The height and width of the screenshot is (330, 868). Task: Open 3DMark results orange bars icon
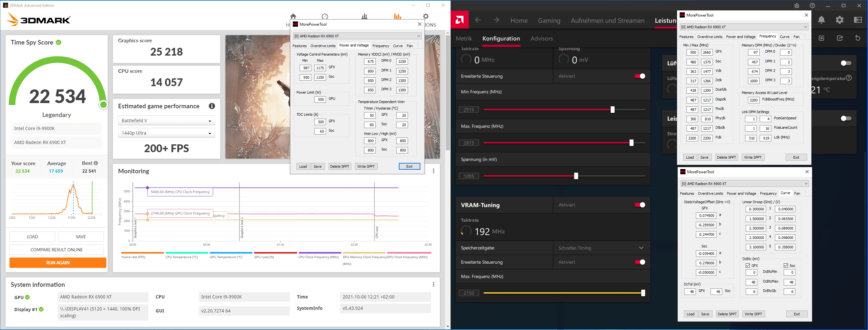[x=398, y=16]
